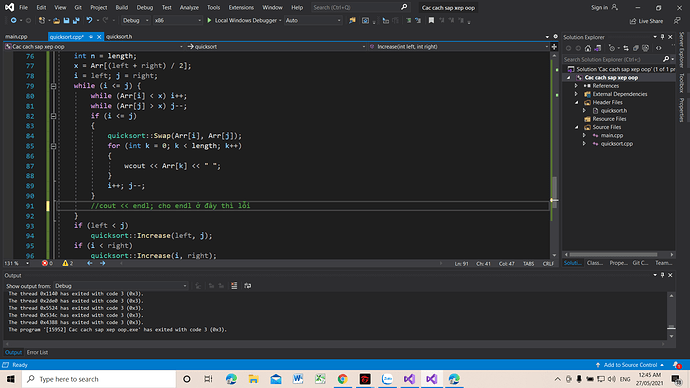Open the Analyze menu

point(189,7)
